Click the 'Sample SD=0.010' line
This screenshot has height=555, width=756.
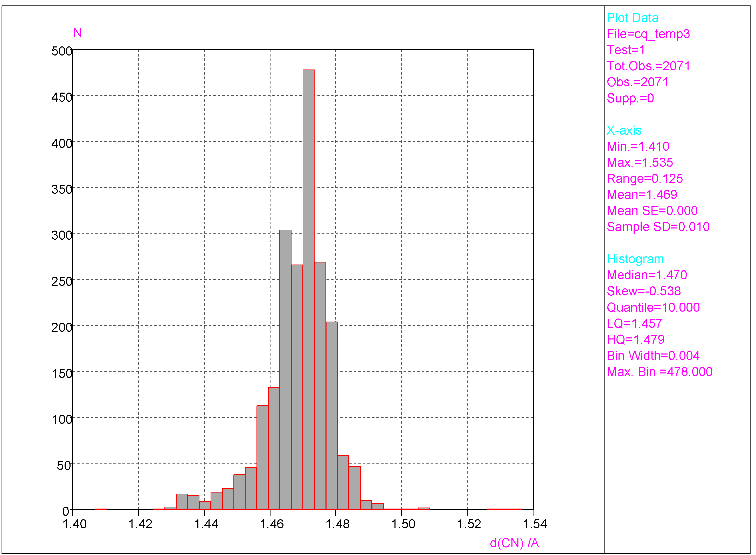point(658,227)
